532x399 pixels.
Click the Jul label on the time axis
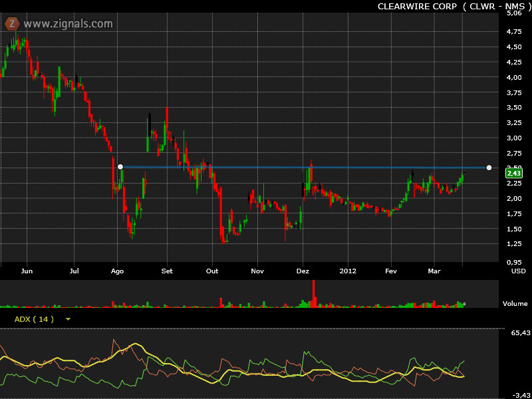pos(74,271)
